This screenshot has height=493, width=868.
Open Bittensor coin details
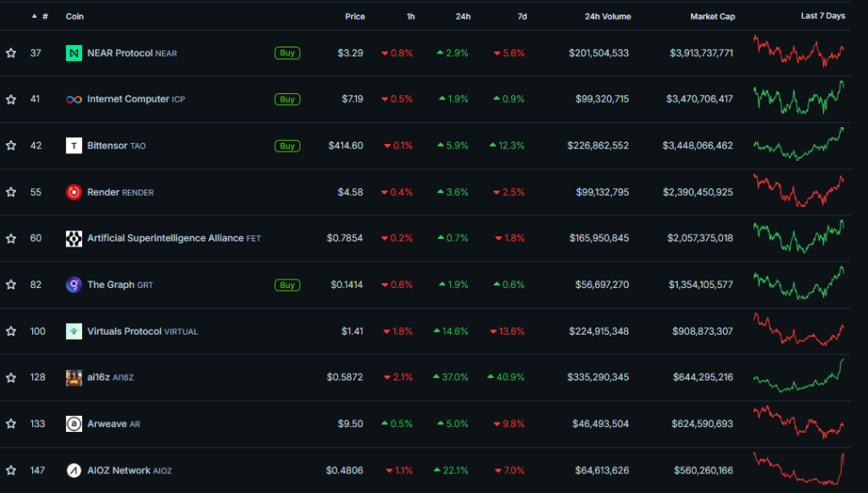tap(116, 146)
